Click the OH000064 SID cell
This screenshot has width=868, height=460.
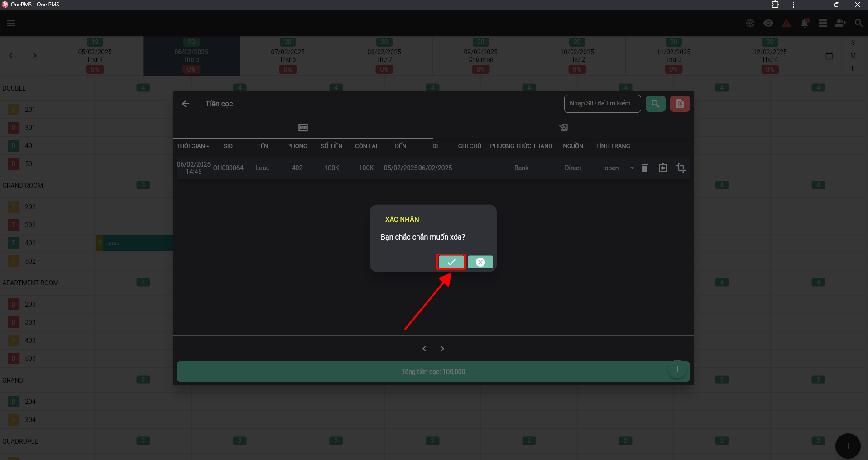[228, 168]
